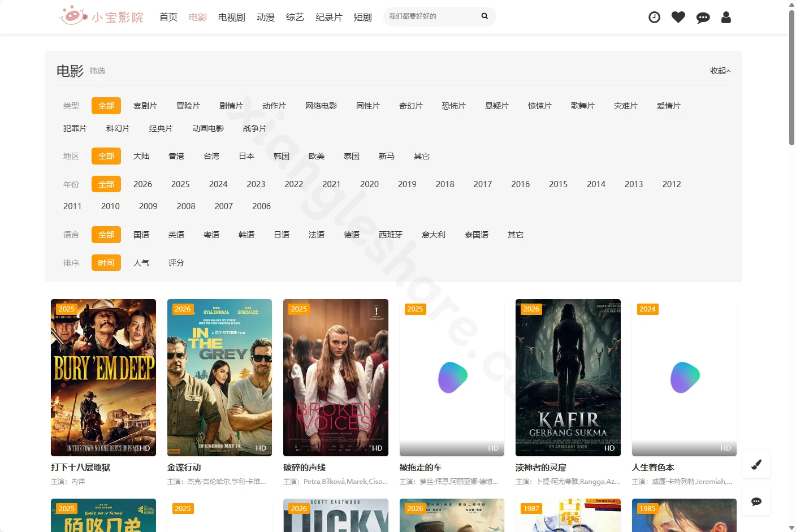Filter year by 2006
Screen dimensions: 796x532
[261, 206]
